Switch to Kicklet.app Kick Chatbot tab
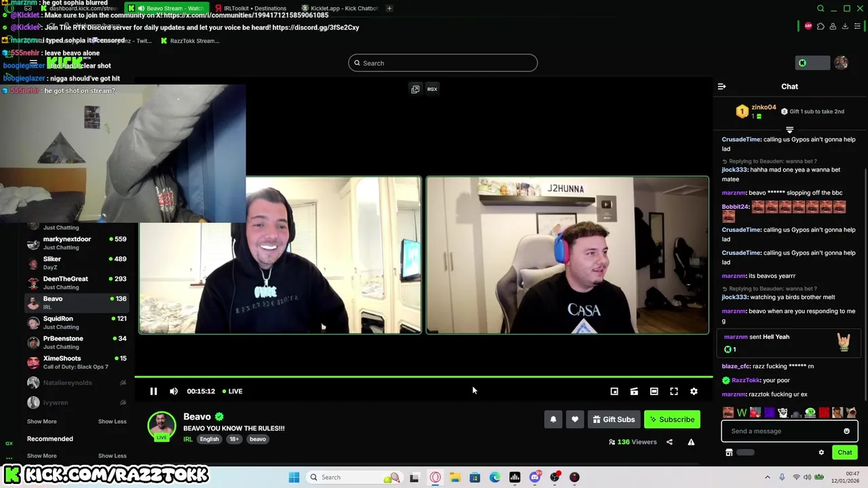This screenshot has height=488, width=868. (x=339, y=8)
